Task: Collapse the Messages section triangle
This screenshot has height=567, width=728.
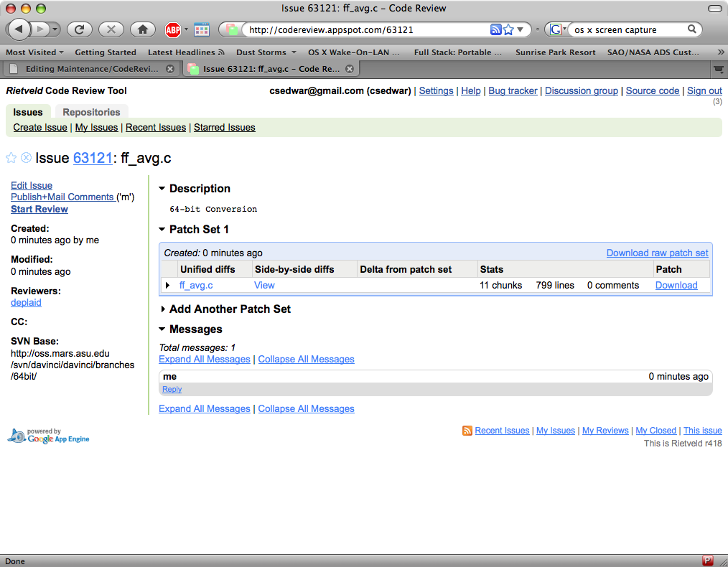Action: click(162, 329)
